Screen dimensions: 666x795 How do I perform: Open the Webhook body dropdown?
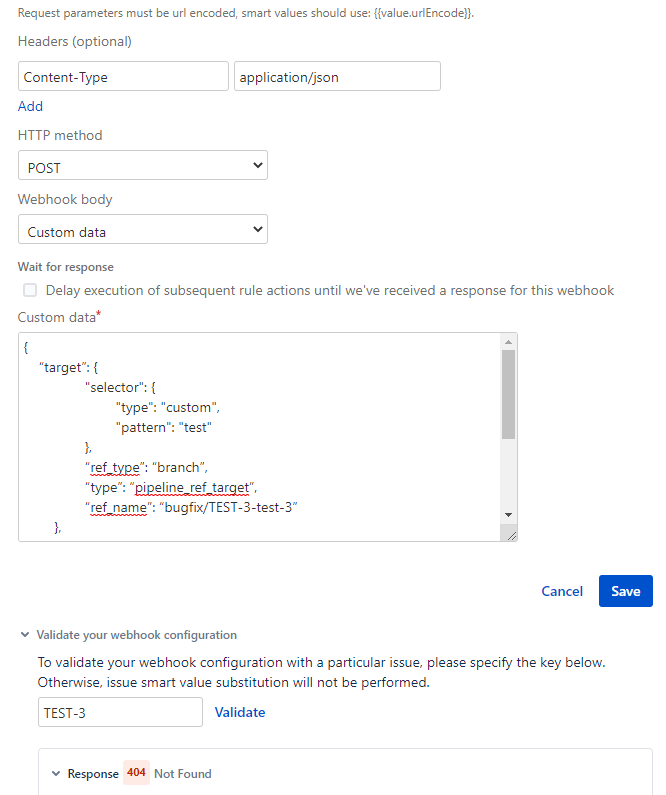(143, 231)
